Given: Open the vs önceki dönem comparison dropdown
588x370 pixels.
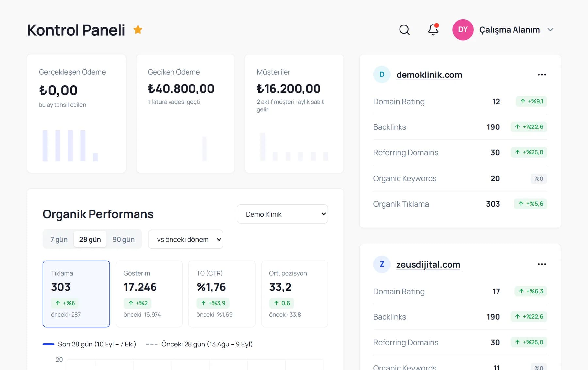Looking at the screenshot, I should (186, 239).
